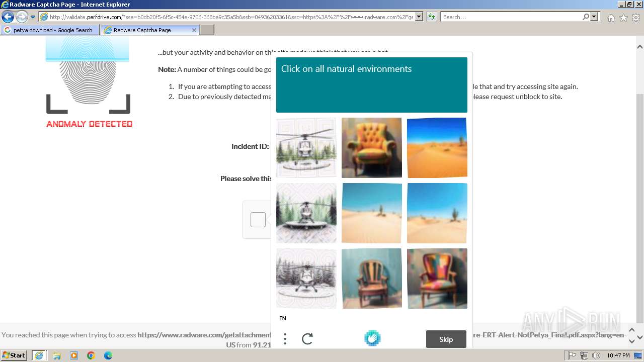
Task: Click the Action Center flag tray icon
Action: coord(572,355)
